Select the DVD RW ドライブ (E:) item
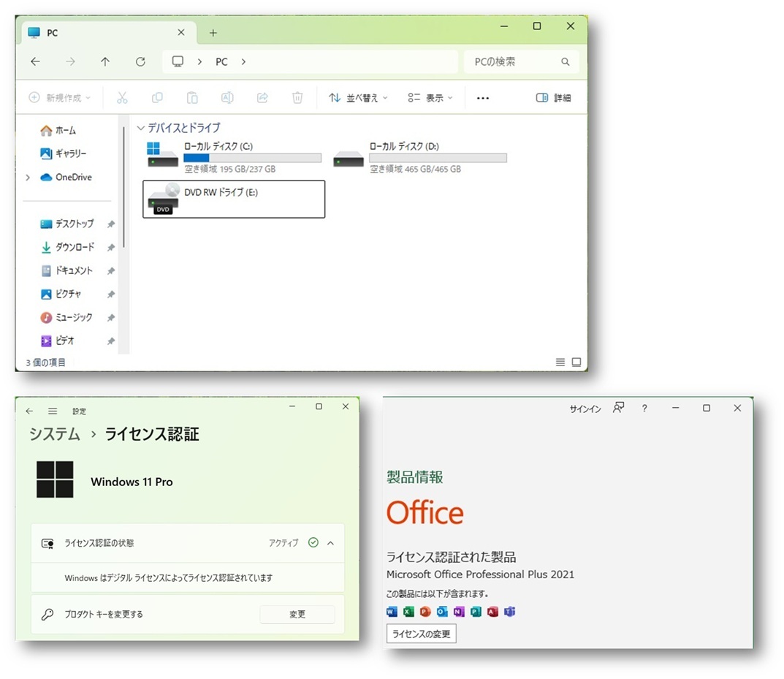This screenshot has height=679, width=784. [234, 199]
